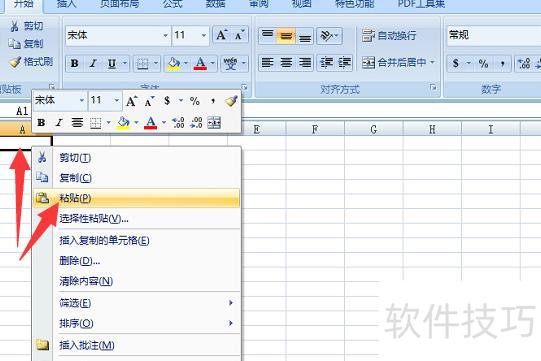This screenshot has width=541, height=361.
Task: Align text right in ribbon
Action: [305, 63]
